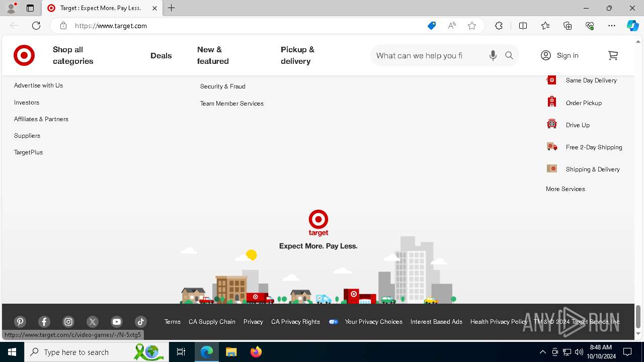Open Copilot sidebar
Image resolution: width=644 pixels, height=362 pixels.
pyautogui.click(x=632, y=26)
